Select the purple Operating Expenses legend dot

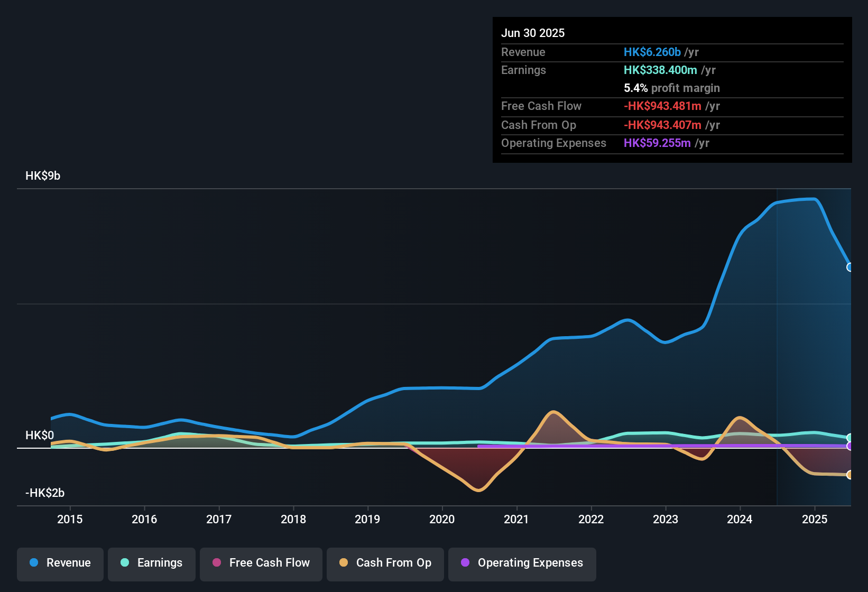(x=465, y=563)
